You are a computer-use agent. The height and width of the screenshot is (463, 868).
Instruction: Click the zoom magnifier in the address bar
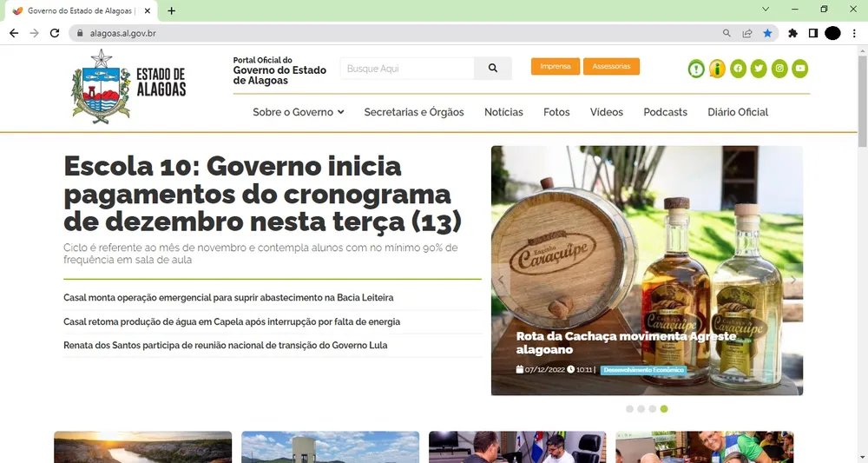click(x=727, y=33)
